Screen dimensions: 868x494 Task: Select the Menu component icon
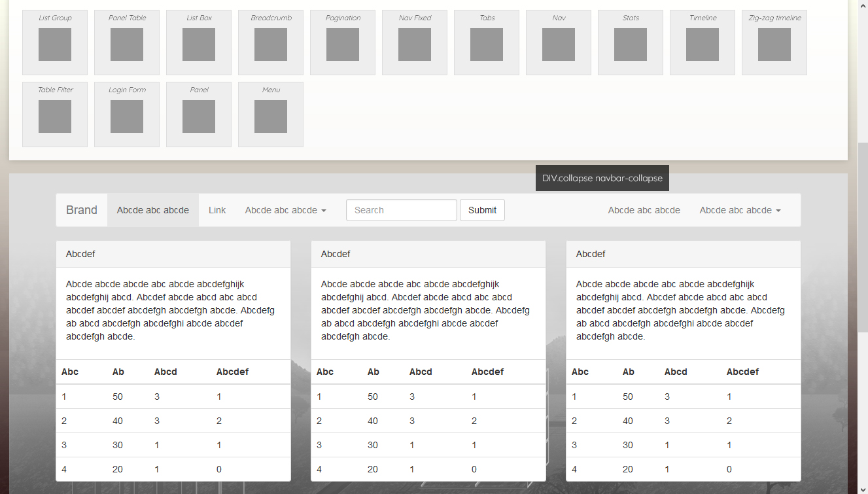(x=271, y=116)
